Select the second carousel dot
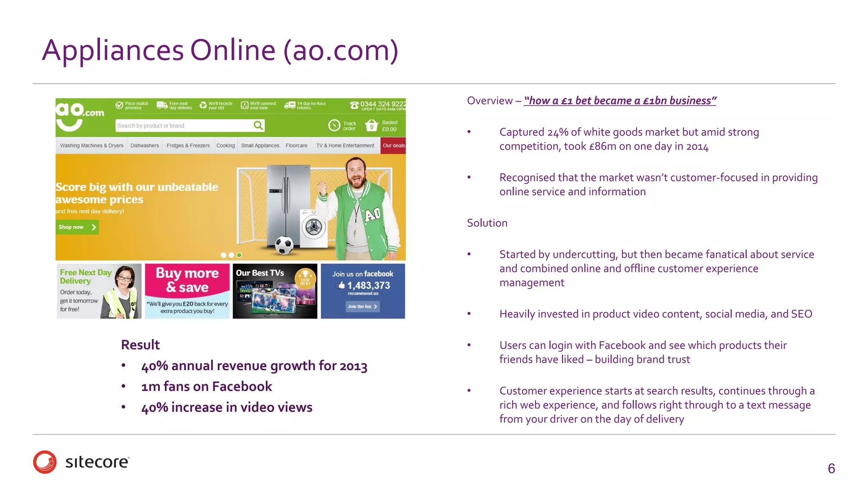 pos(231,255)
